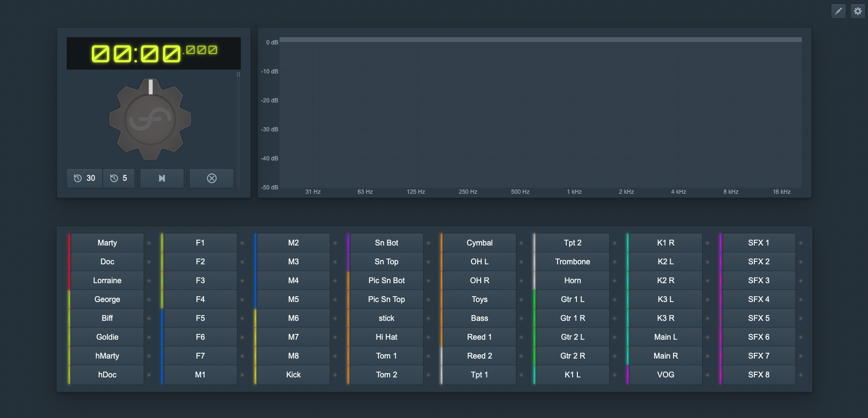This screenshot has width=868, height=418.
Task: Select the K3 L channel
Action: point(666,299)
